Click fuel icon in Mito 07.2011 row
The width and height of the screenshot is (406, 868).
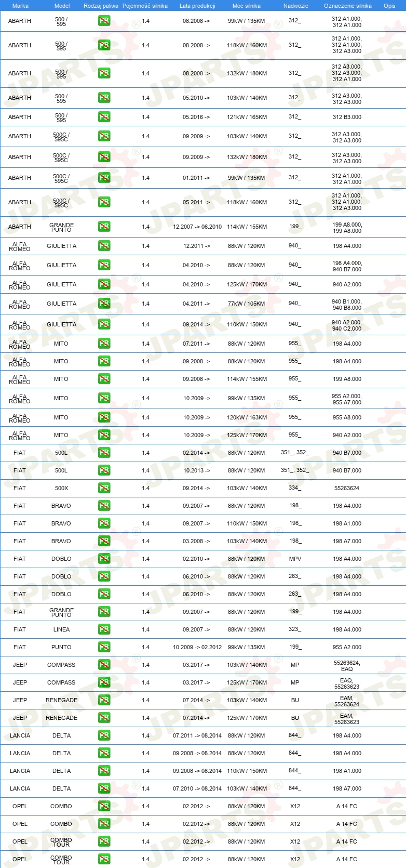104,344
